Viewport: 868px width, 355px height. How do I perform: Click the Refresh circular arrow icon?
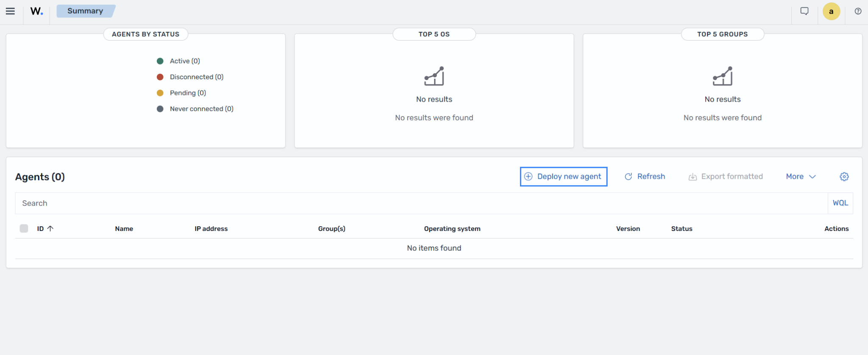[x=629, y=177]
